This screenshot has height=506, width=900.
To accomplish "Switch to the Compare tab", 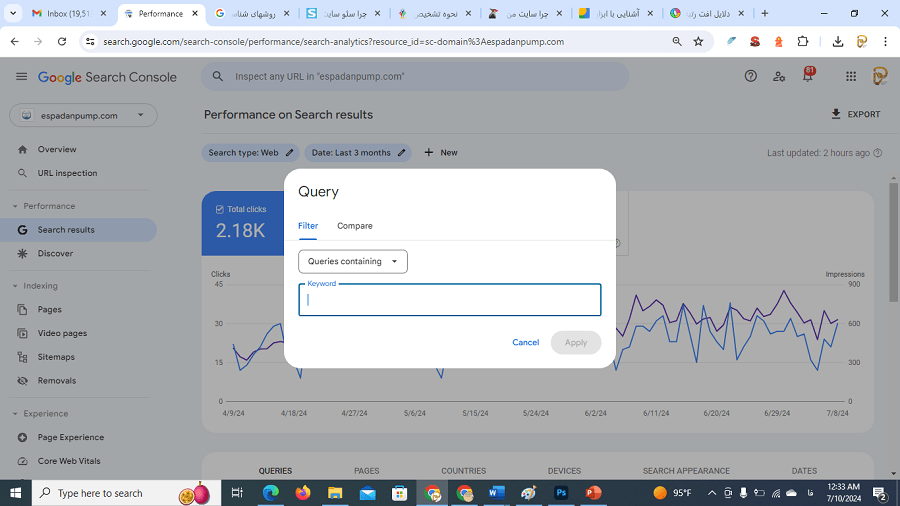I will pyautogui.click(x=354, y=226).
